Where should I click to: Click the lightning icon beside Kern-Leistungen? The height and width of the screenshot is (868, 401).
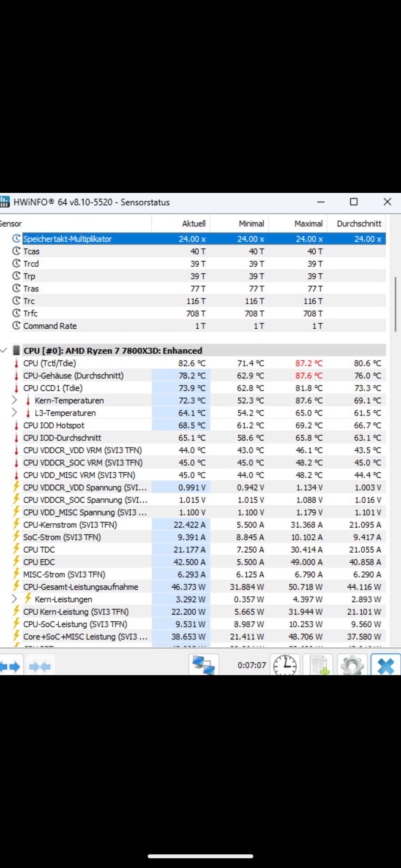(28, 599)
